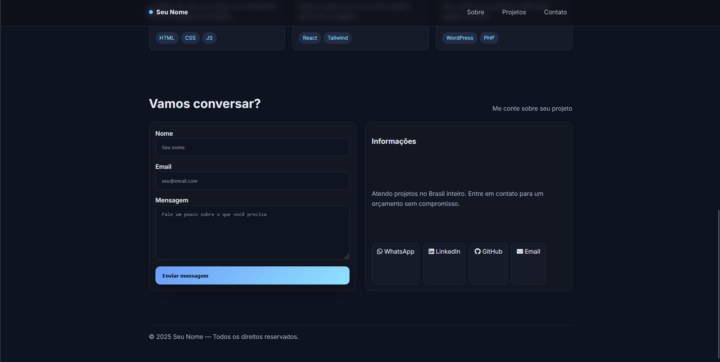The width and height of the screenshot is (720, 362).
Task: Click the Seu Nome brand link
Action: point(172,12)
